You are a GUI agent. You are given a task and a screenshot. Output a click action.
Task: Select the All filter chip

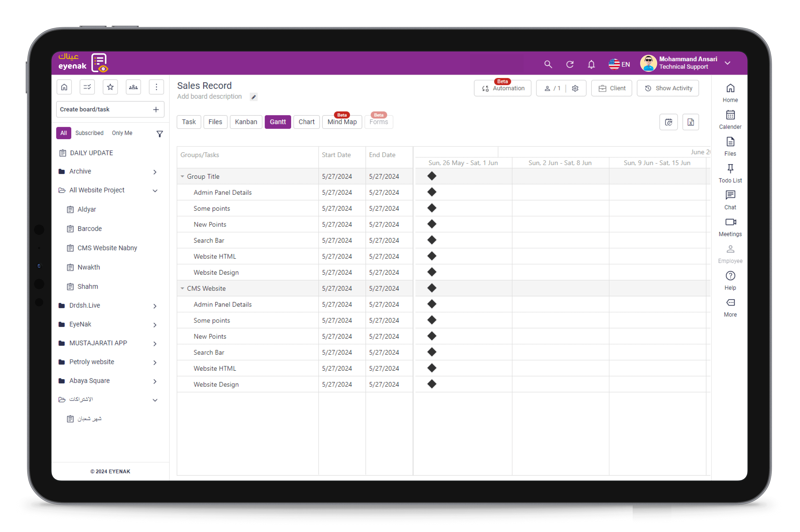64,133
